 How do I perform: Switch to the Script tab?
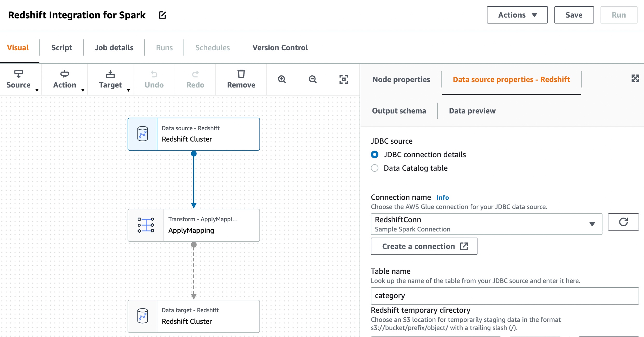tap(62, 48)
